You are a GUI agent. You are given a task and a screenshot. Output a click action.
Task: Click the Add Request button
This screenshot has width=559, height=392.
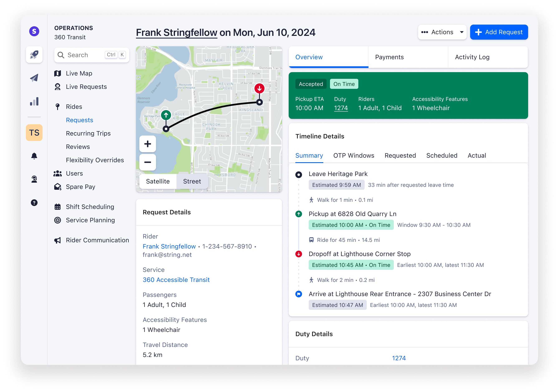pyautogui.click(x=499, y=32)
